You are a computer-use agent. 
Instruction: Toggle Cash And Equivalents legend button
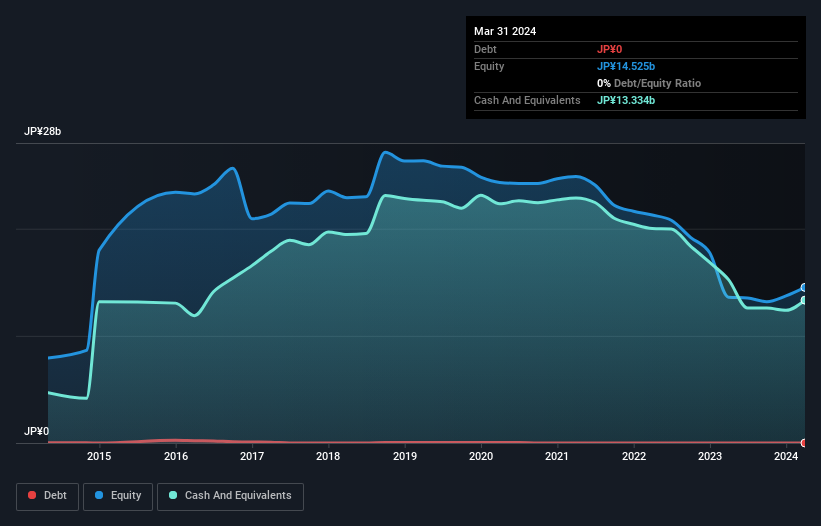(230, 496)
